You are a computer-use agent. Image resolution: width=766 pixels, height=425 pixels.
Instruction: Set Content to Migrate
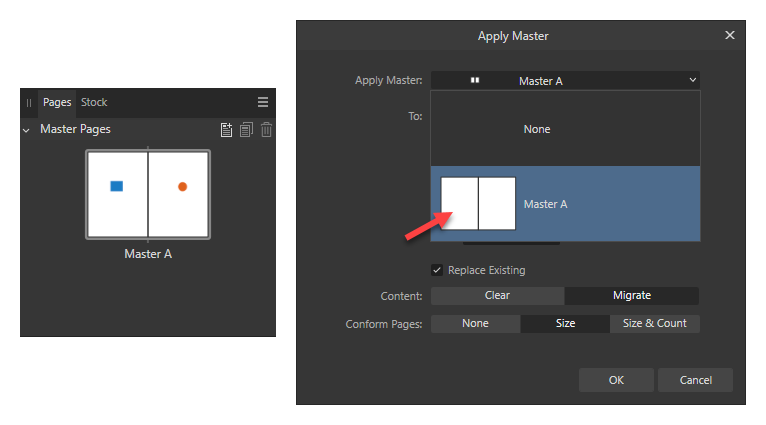[x=632, y=296]
